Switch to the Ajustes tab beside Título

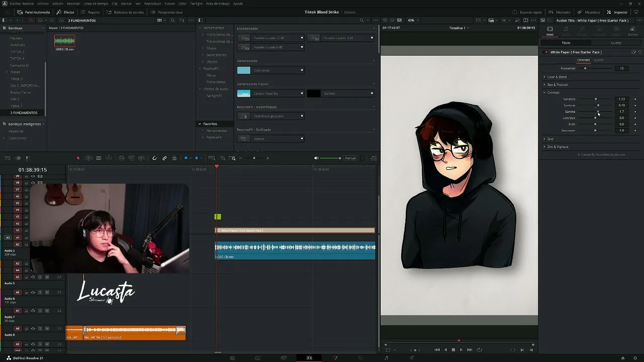616,43
